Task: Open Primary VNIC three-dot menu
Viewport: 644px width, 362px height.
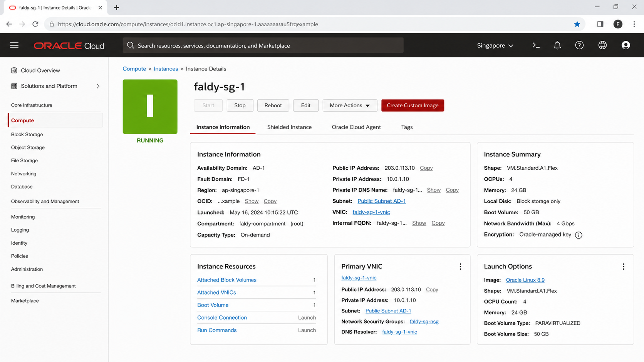Action: 460,267
